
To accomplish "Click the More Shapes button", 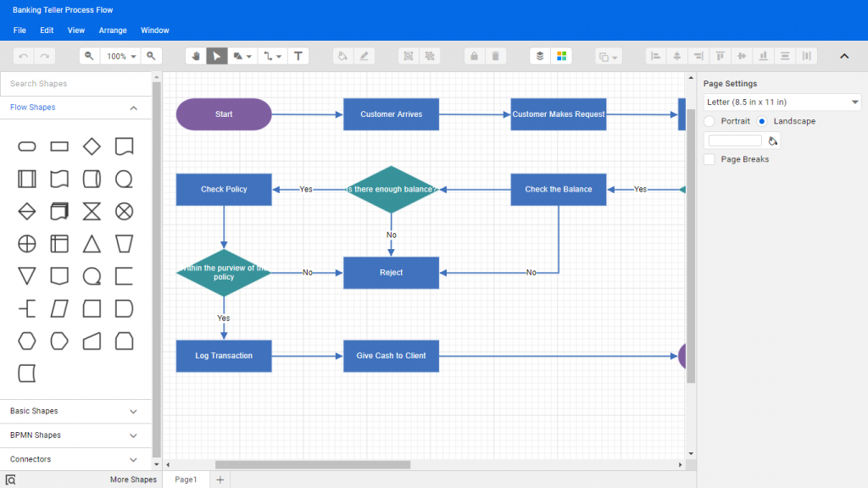I will 133,480.
